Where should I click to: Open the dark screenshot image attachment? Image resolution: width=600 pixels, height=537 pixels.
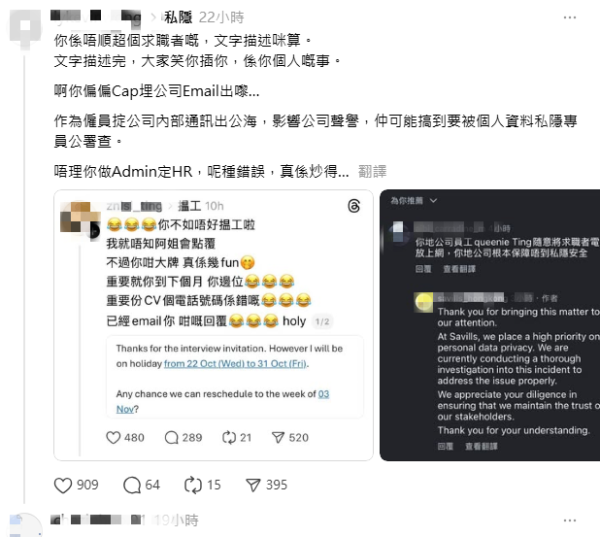(490, 325)
